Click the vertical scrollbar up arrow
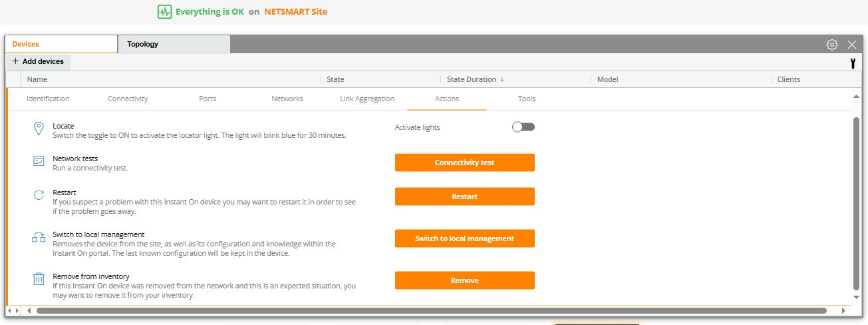The width and height of the screenshot is (868, 325). 856,96
